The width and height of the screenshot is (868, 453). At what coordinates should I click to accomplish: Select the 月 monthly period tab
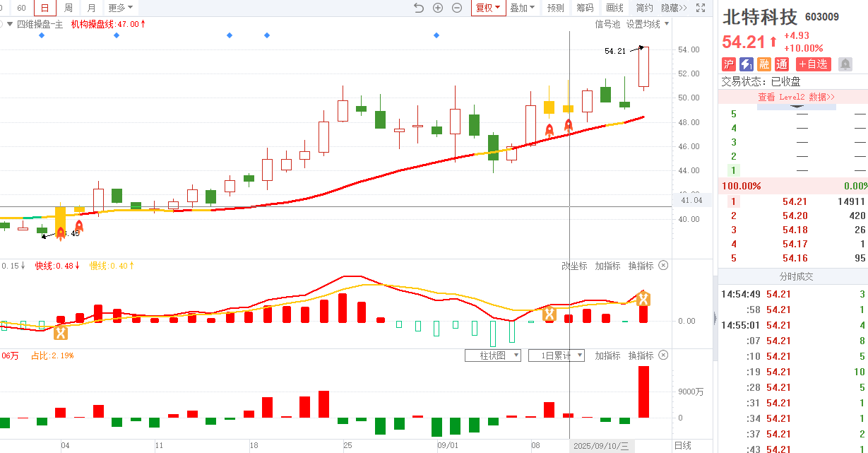tap(92, 8)
